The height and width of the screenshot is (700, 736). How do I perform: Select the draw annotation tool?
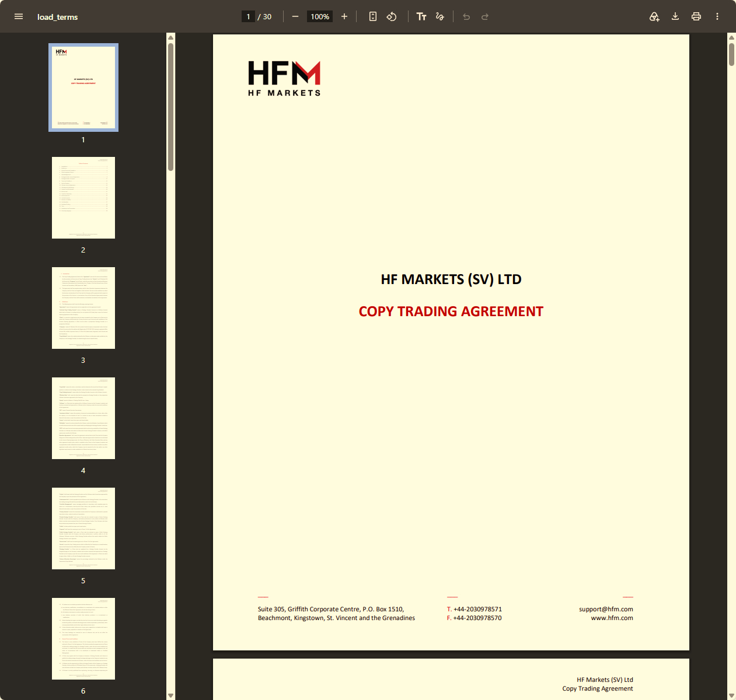[440, 16]
